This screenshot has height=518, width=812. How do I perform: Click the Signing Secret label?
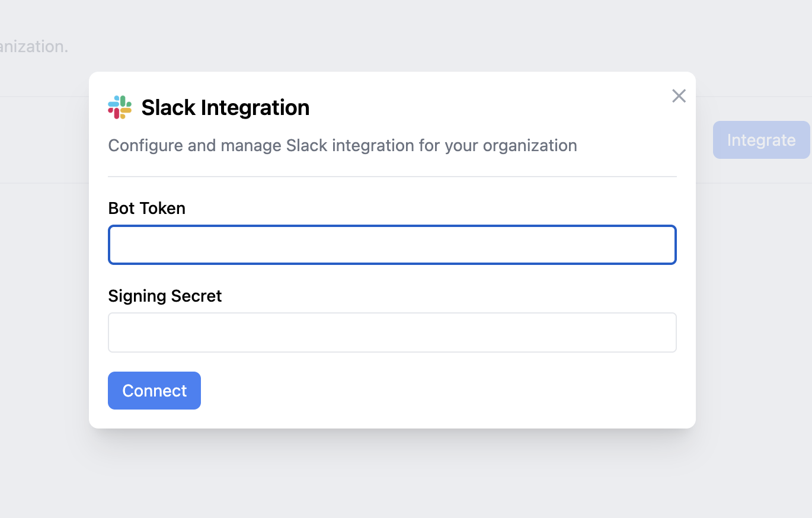(165, 296)
